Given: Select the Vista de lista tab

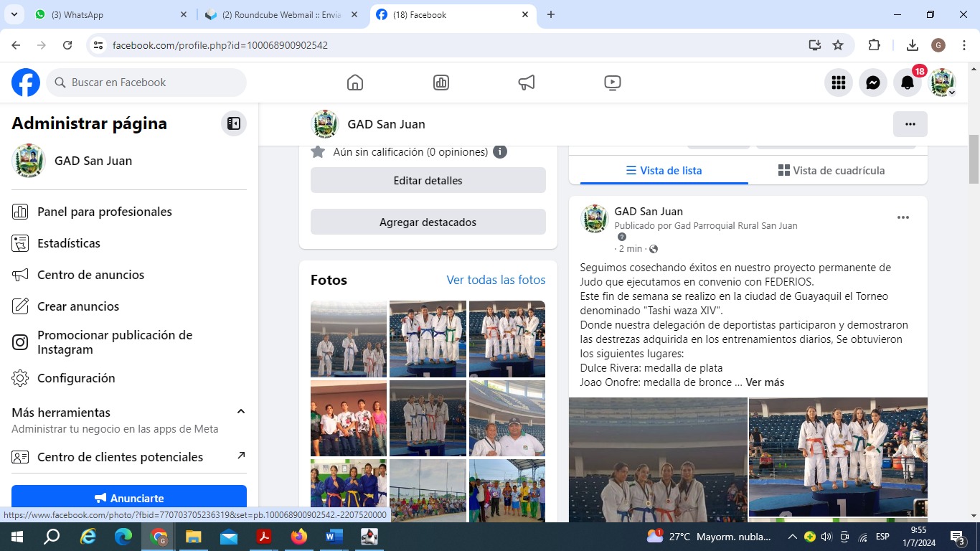Looking at the screenshot, I should pos(664,171).
